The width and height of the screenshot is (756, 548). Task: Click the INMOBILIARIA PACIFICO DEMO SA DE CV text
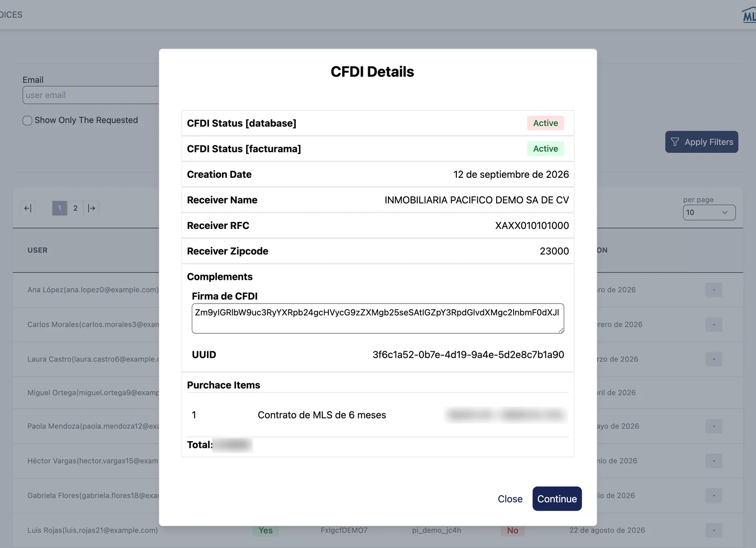[x=477, y=200]
